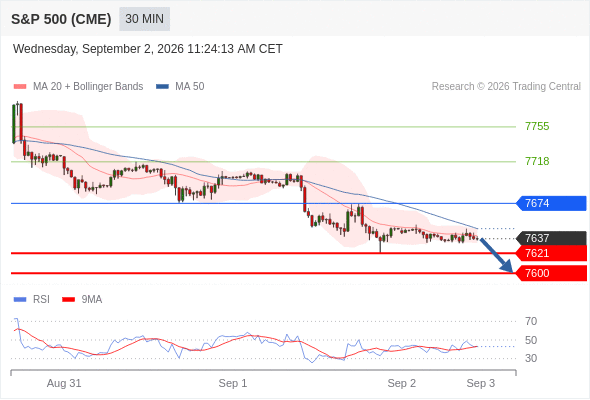The image size is (590, 400).
Task: Click the RSI 70 level label
Action: coord(531,321)
